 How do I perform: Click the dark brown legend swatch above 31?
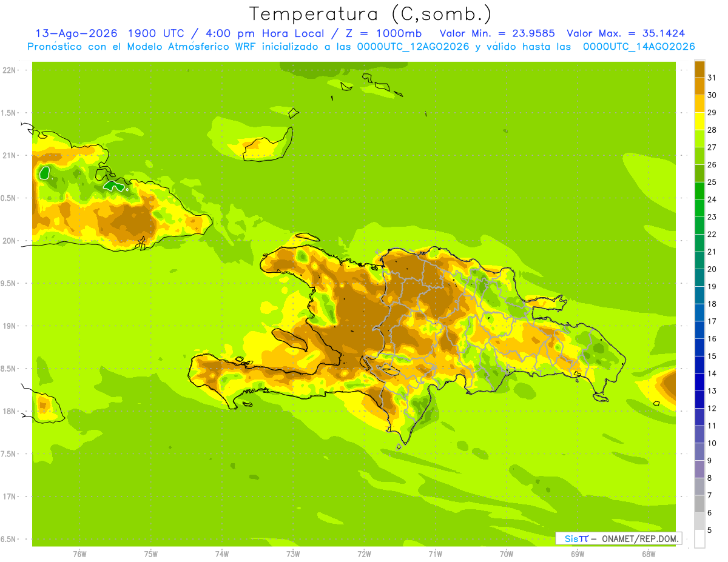[699, 69]
